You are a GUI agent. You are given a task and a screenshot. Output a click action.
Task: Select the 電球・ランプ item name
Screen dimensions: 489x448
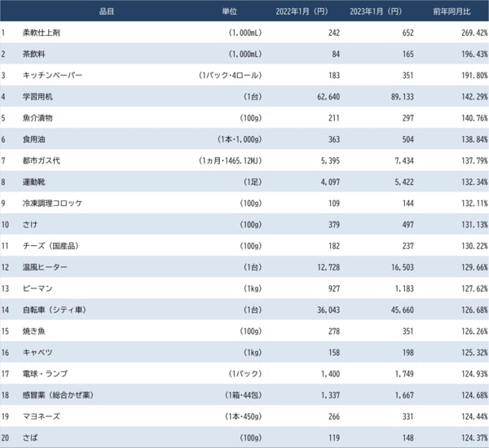(45, 374)
